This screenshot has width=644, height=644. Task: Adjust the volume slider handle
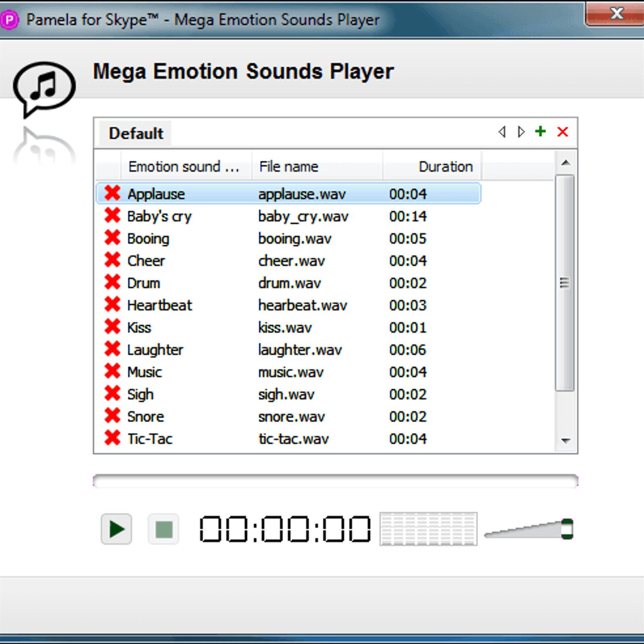[x=567, y=529]
